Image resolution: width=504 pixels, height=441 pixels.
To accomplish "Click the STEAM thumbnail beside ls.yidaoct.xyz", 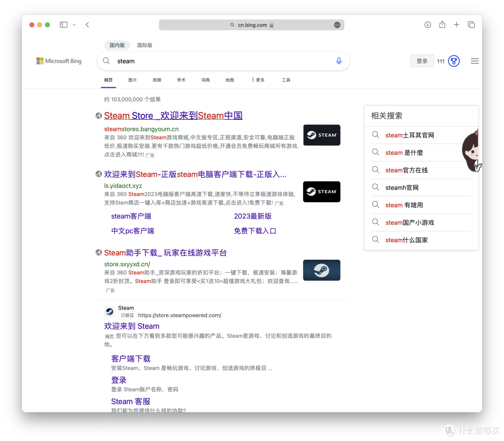I will (x=322, y=192).
